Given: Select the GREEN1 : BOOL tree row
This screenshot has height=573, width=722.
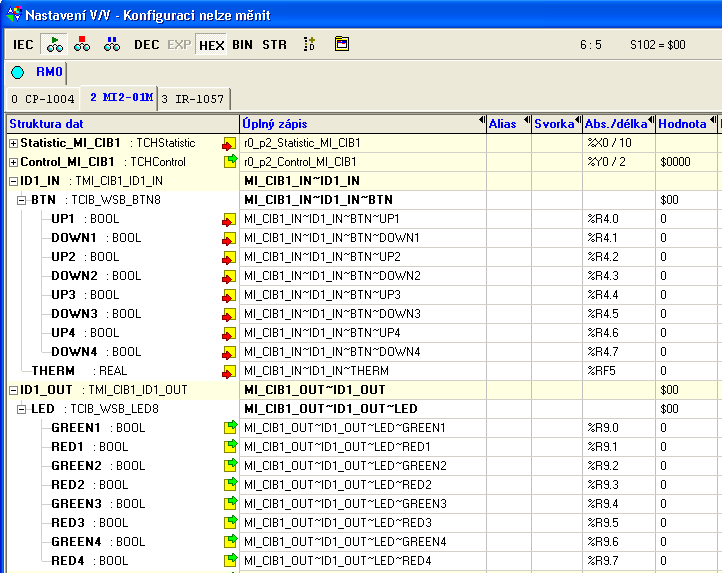Looking at the screenshot, I should pos(98,428).
